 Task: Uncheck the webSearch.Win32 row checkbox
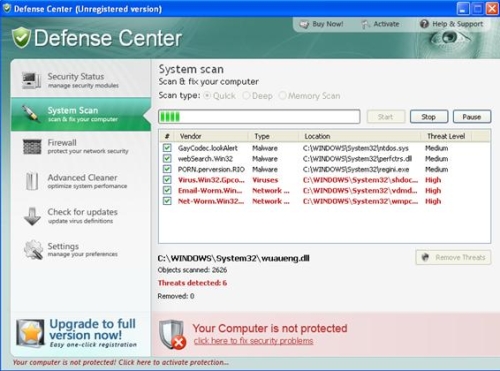click(167, 158)
